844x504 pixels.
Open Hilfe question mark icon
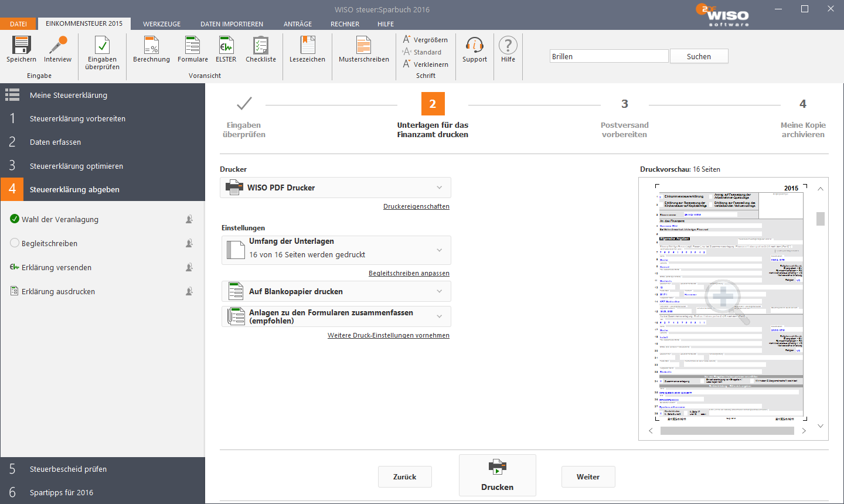point(508,45)
